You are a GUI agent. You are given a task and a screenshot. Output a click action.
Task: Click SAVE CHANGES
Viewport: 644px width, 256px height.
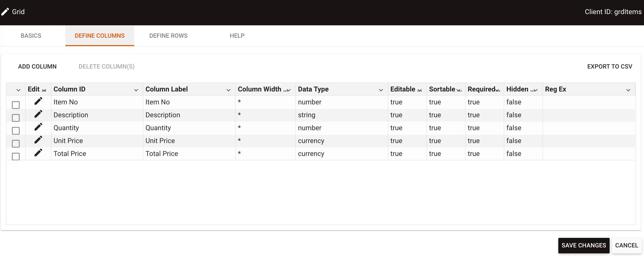pos(584,245)
